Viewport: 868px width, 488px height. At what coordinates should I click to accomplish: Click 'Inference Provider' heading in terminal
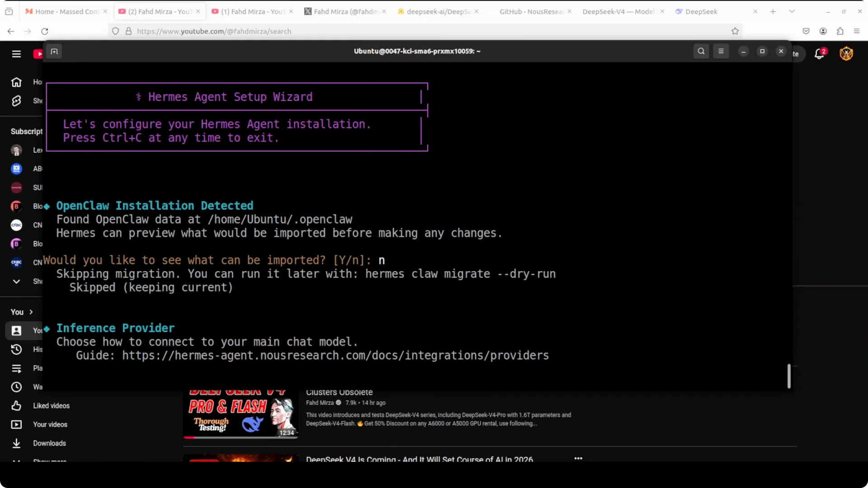click(x=115, y=328)
